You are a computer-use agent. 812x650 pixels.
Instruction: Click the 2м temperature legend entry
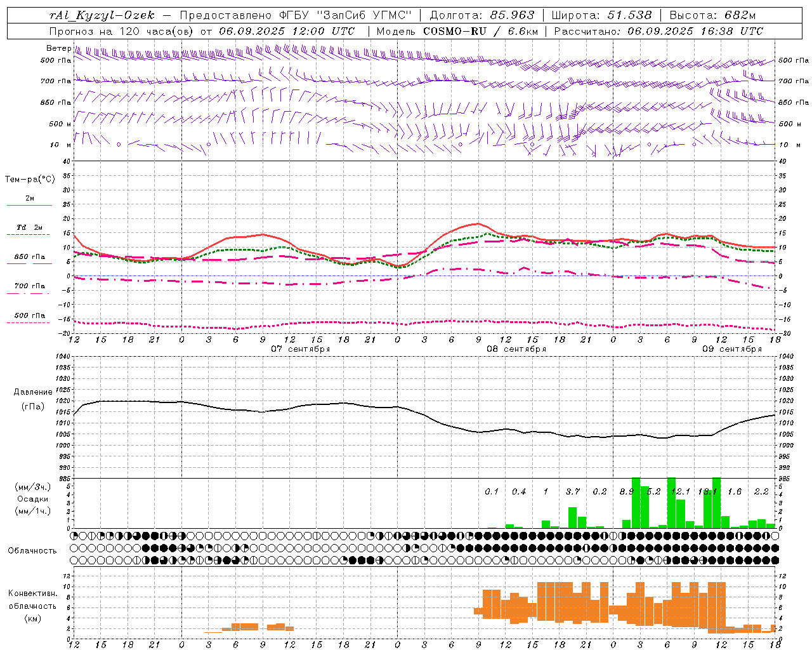[30, 199]
